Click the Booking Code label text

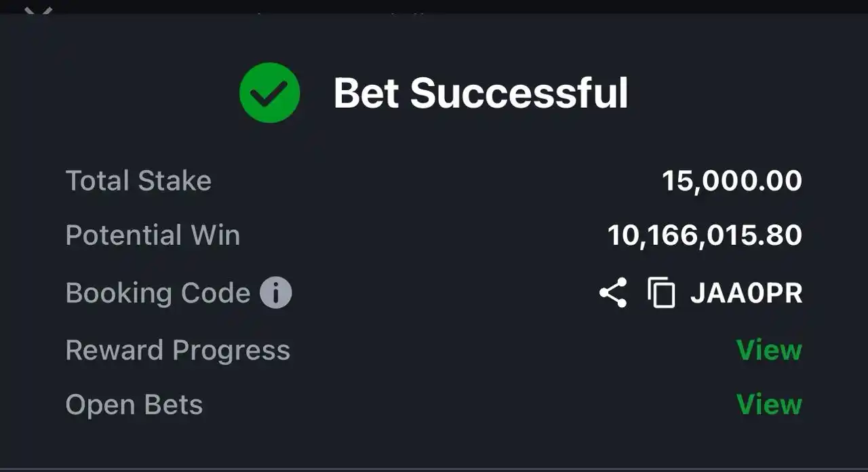158,293
